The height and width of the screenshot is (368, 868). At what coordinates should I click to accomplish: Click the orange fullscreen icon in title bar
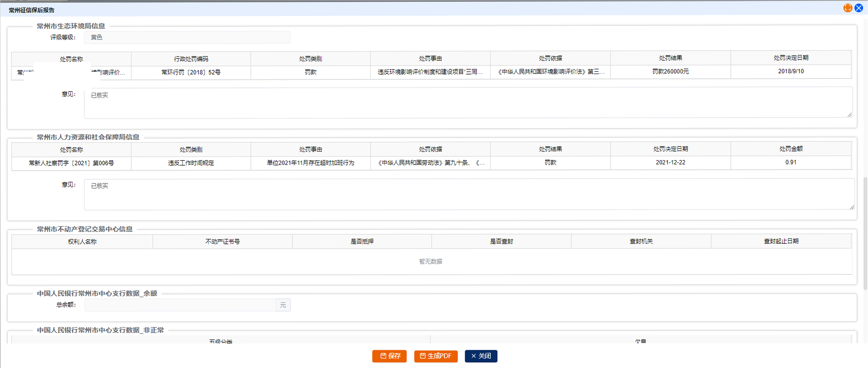(x=847, y=8)
